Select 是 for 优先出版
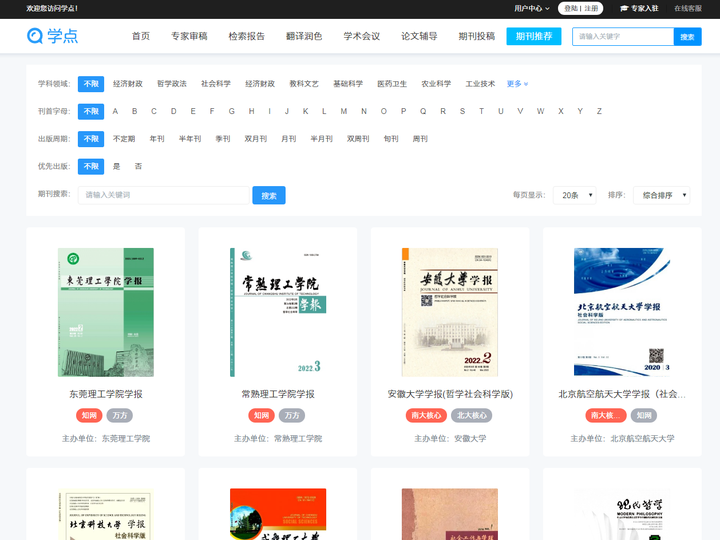Viewport: 720px width, 540px height. (x=117, y=166)
